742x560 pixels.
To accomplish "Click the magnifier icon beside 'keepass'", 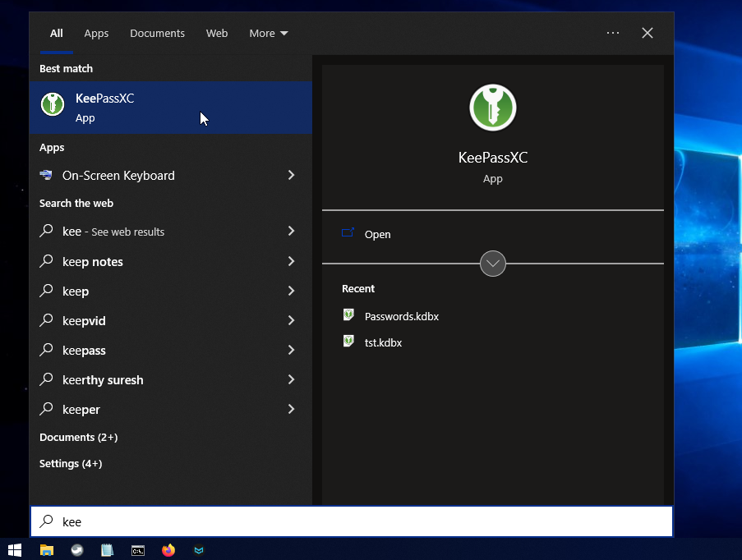I will [46, 350].
